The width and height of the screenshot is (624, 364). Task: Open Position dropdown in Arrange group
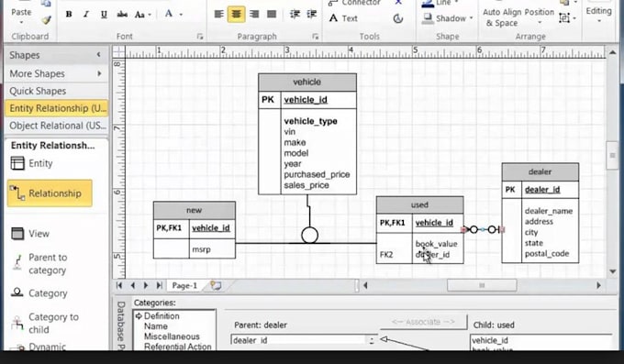click(x=540, y=17)
